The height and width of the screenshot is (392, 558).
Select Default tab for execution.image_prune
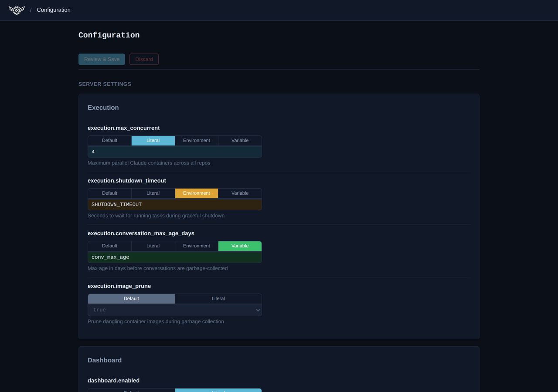pos(131,299)
